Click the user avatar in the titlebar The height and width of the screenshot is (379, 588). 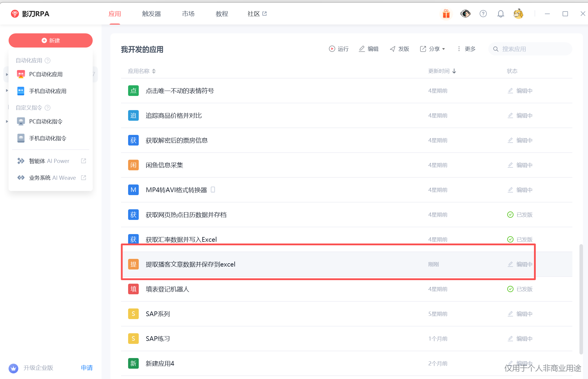pos(518,14)
